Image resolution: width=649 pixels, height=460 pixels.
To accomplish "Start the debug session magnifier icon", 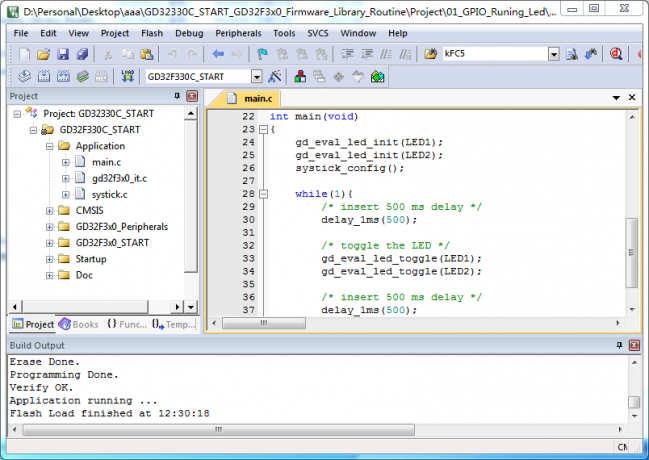I will click(x=615, y=53).
